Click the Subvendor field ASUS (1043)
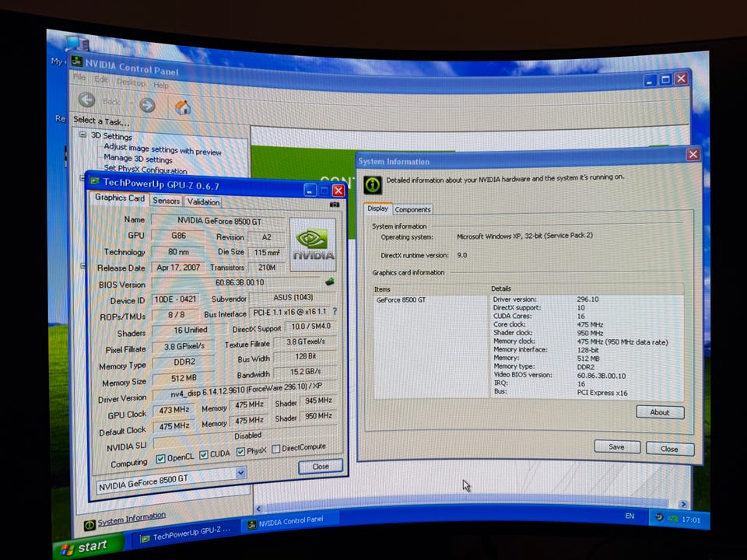The image size is (747, 560). click(293, 298)
